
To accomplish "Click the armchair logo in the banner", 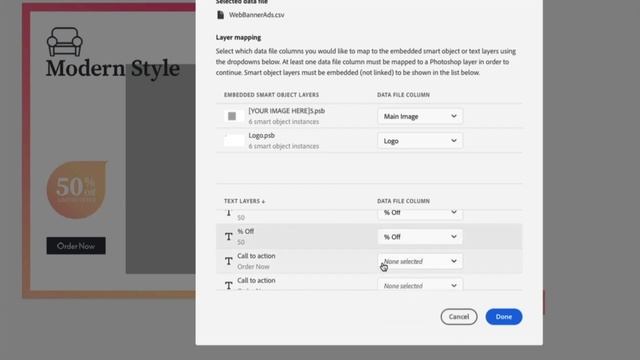I will [x=64, y=41].
